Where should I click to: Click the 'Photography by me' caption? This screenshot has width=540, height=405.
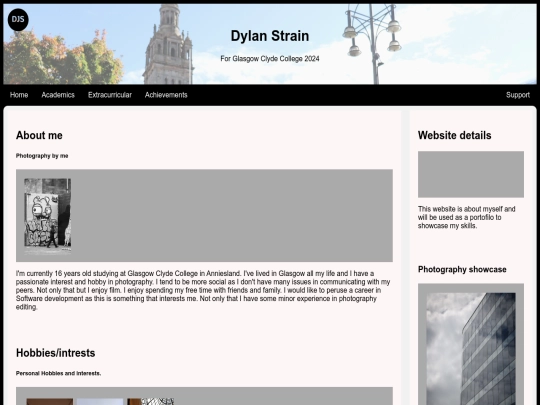point(42,156)
